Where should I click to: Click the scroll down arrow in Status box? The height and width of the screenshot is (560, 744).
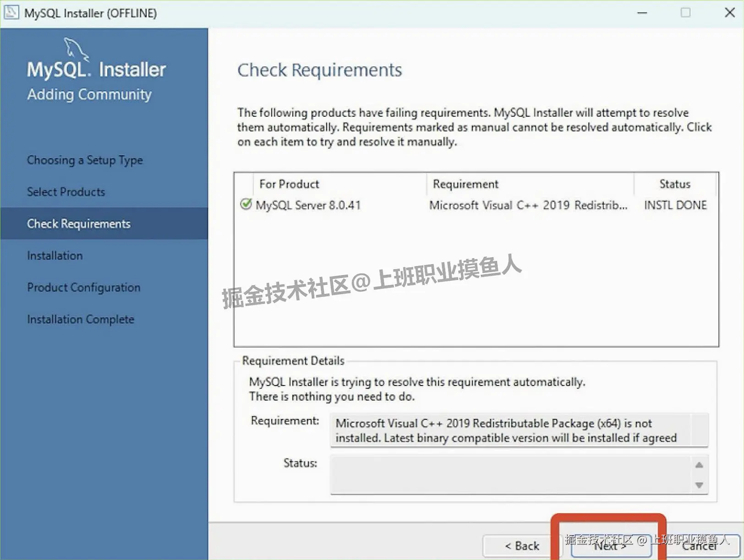pyautogui.click(x=700, y=485)
